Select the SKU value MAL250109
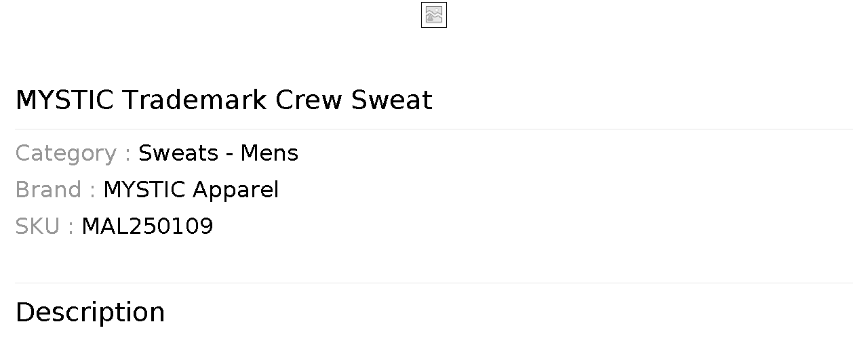 (x=147, y=226)
